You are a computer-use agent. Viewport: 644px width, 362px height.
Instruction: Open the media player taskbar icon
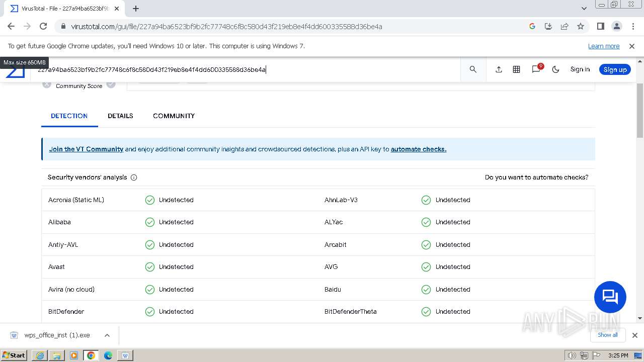click(x=74, y=355)
